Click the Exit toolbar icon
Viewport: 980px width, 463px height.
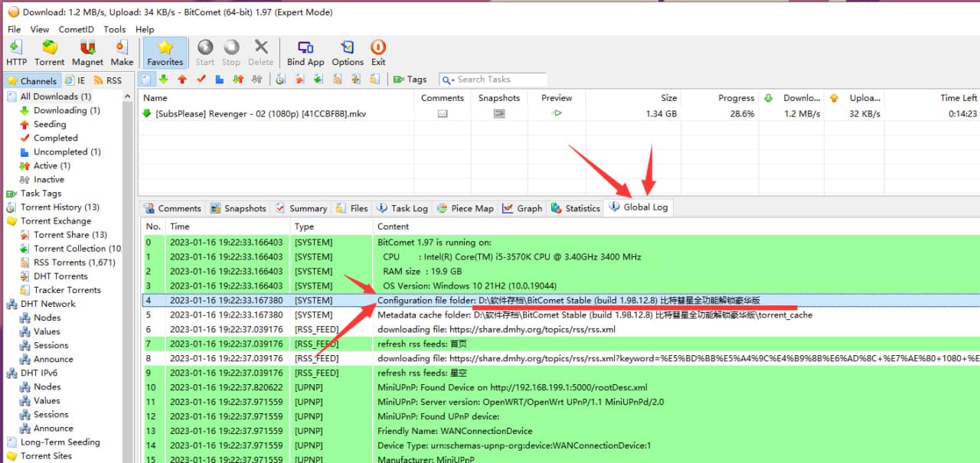(378, 53)
